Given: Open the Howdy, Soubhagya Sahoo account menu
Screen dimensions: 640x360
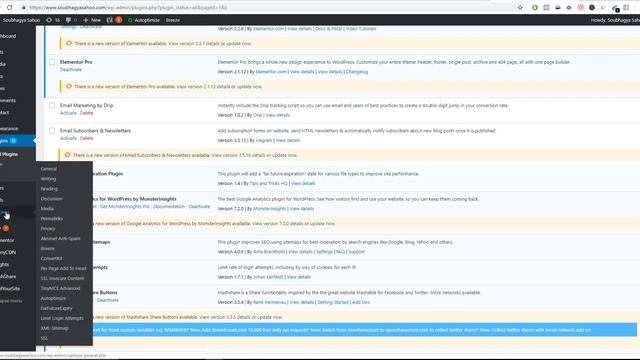Looking at the screenshot, I should 615,20.
